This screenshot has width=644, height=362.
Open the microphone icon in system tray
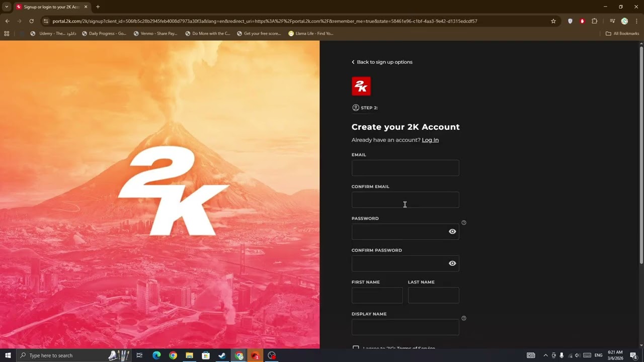pos(561,355)
